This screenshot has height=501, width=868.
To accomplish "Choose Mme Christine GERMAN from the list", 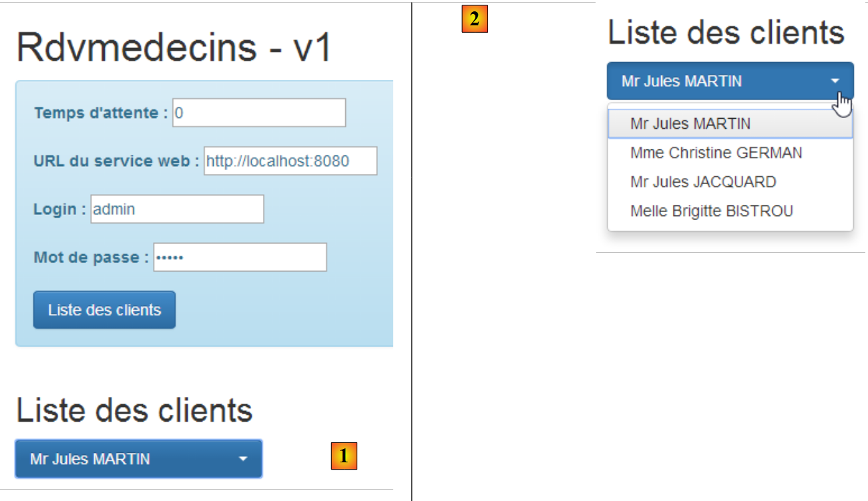I will click(x=716, y=153).
